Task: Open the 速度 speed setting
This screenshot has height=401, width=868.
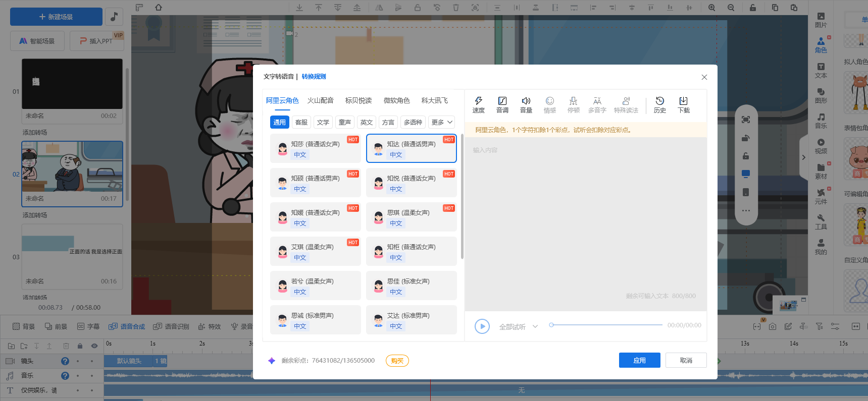Action: tap(478, 105)
